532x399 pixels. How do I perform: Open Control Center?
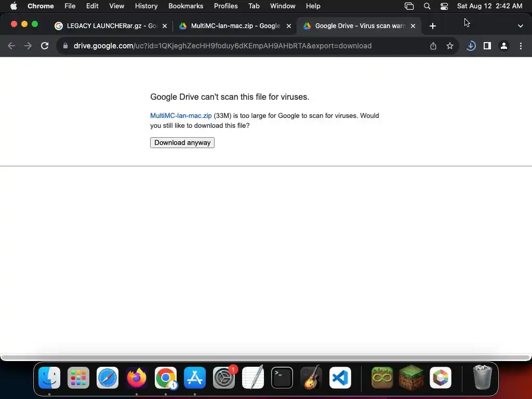[444, 6]
